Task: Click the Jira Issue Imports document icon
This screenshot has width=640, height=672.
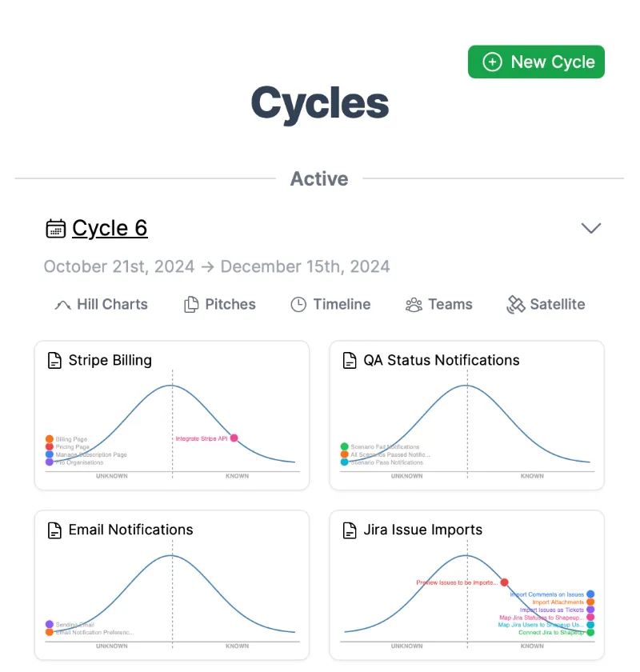Action: coord(350,530)
